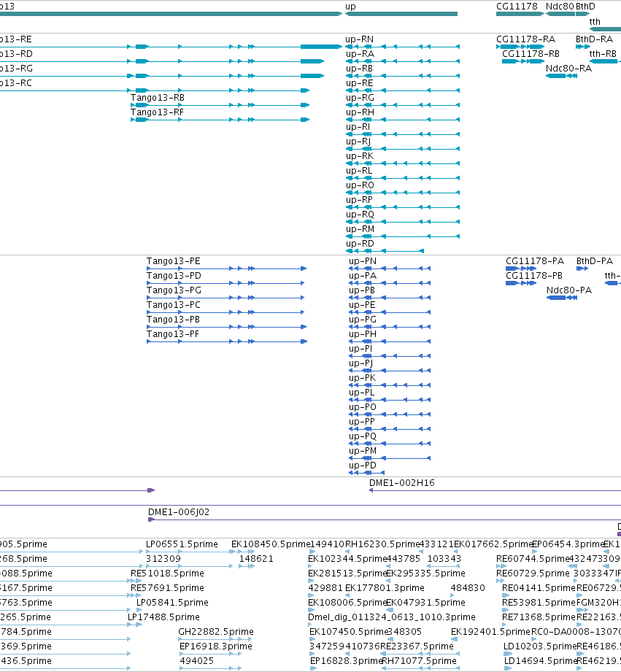This screenshot has width=621, height=672.
Task: Open EST LP06551.5prime
Action: coord(182,544)
